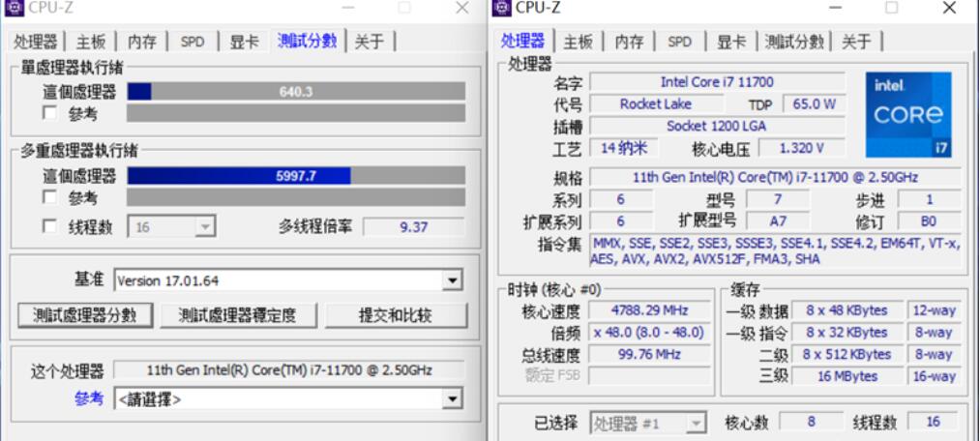This screenshot has width=980, height=441.
Task: Click the 核心数 value 8
Action: [x=811, y=422]
